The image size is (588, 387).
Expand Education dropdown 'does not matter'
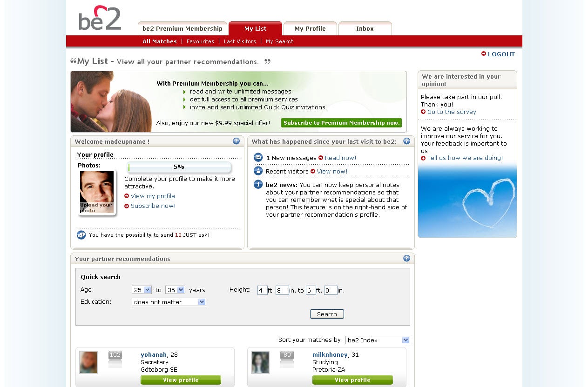point(169,302)
